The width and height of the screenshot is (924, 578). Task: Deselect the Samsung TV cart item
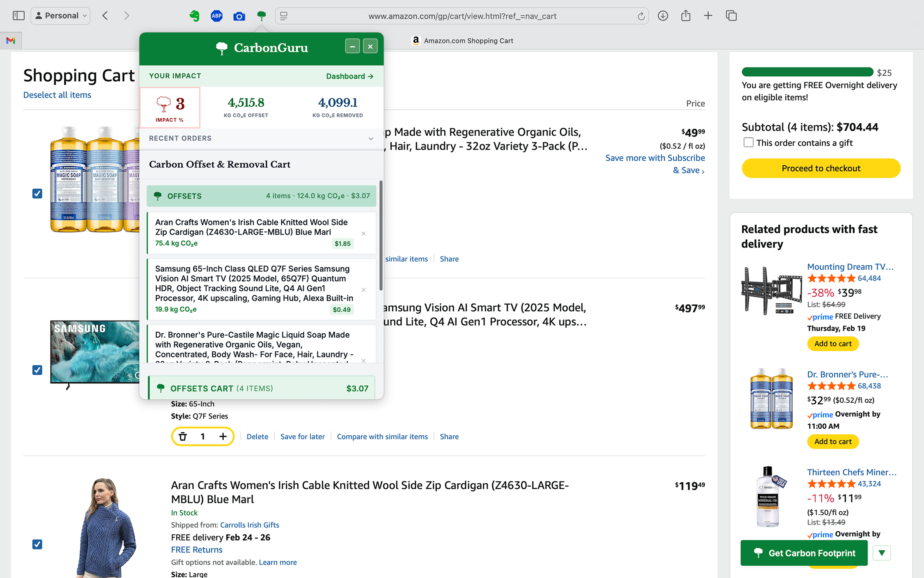[37, 370]
